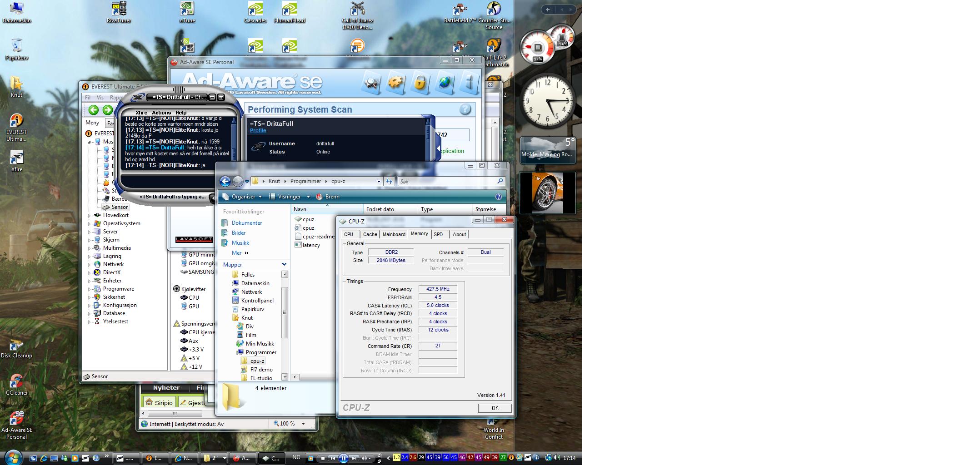Open Xfire desktop shortcut
This screenshot has height=465, width=980.
(17, 161)
